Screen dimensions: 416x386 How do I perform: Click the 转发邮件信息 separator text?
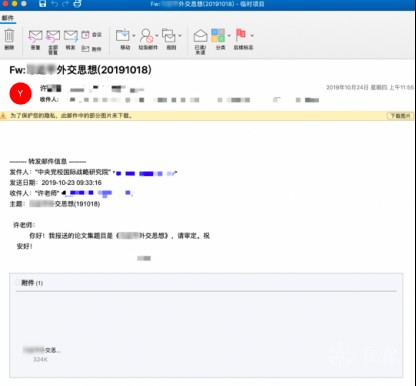(47, 162)
